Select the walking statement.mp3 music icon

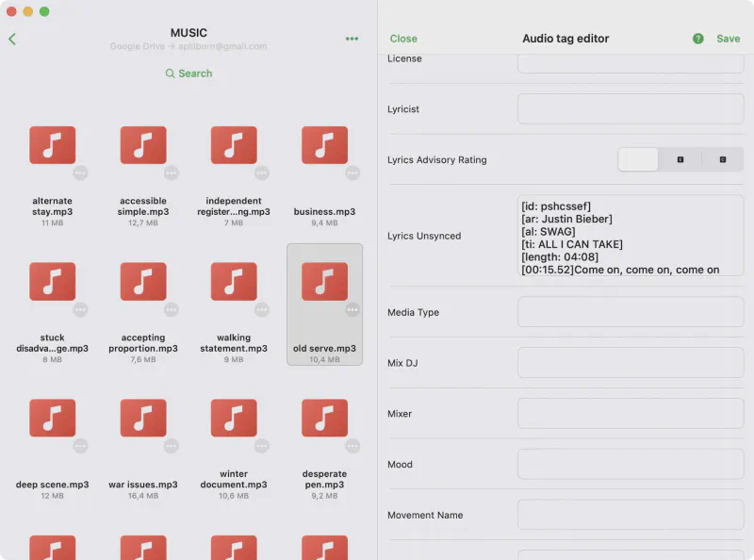pyautogui.click(x=234, y=282)
